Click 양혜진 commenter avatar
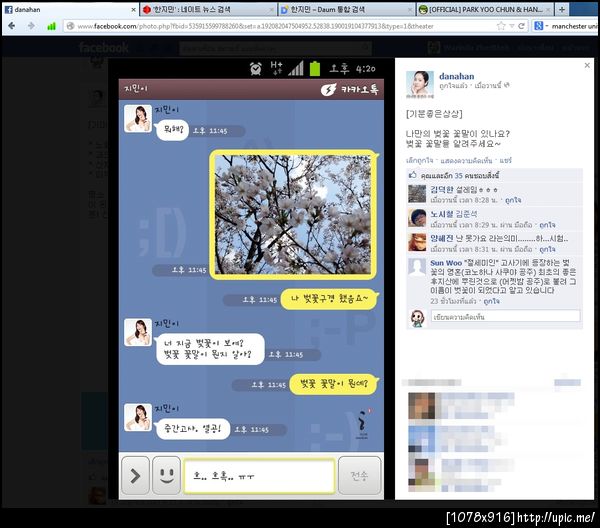This screenshot has width=600, height=528. [417, 243]
